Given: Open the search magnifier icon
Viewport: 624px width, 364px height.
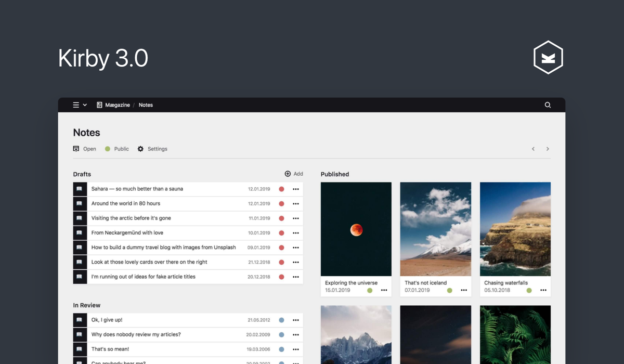Looking at the screenshot, I should point(548,105).
